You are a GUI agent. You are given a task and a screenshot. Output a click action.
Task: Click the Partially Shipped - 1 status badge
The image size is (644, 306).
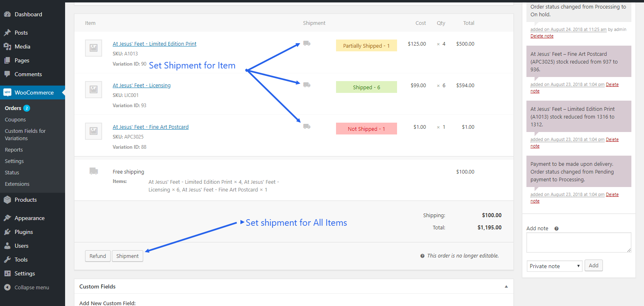[x=366, y=46]
